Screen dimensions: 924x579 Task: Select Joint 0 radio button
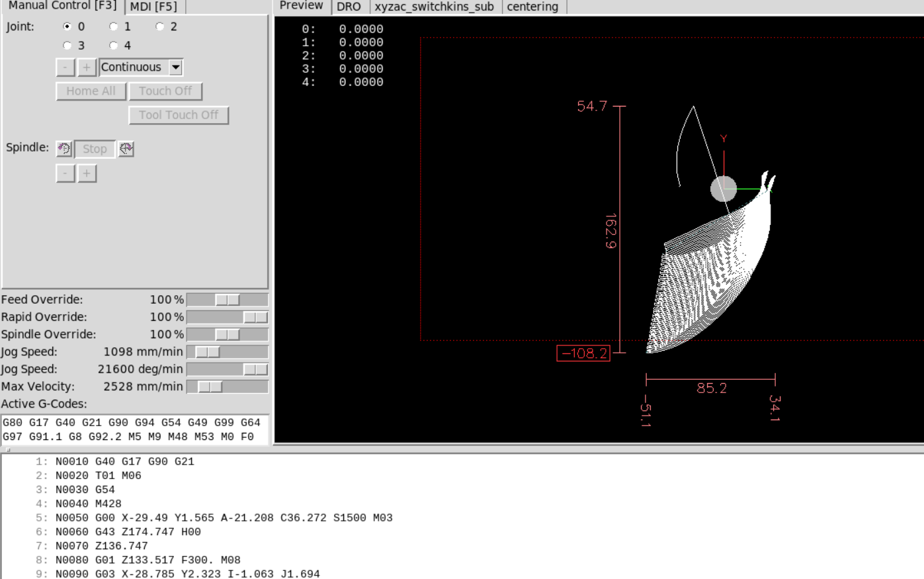pyautogui.click(x=67, y=26)
